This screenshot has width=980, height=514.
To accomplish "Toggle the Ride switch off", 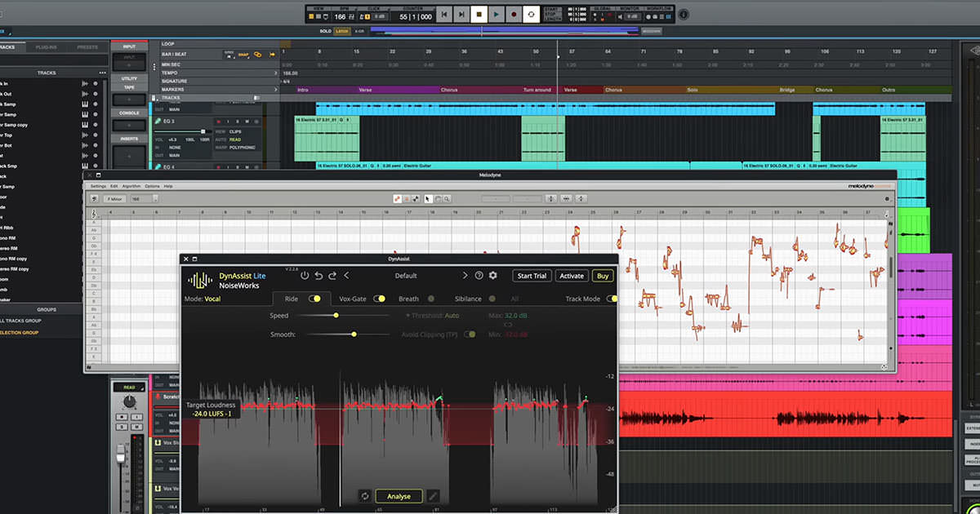I will [x=314, y=299].
